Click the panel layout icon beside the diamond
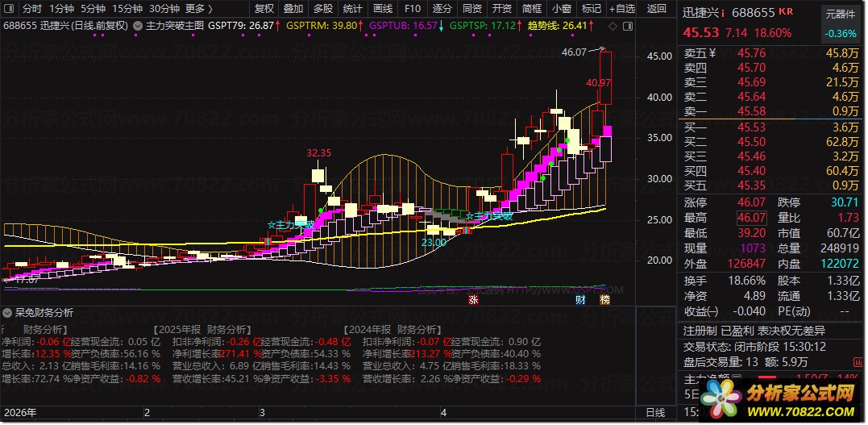 tap(627, 26)
